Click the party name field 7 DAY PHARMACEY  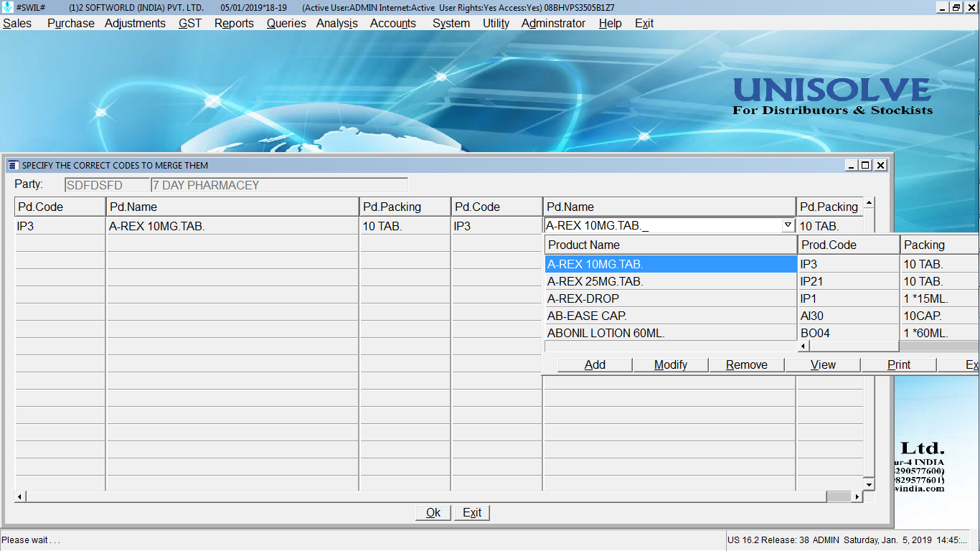279,185
